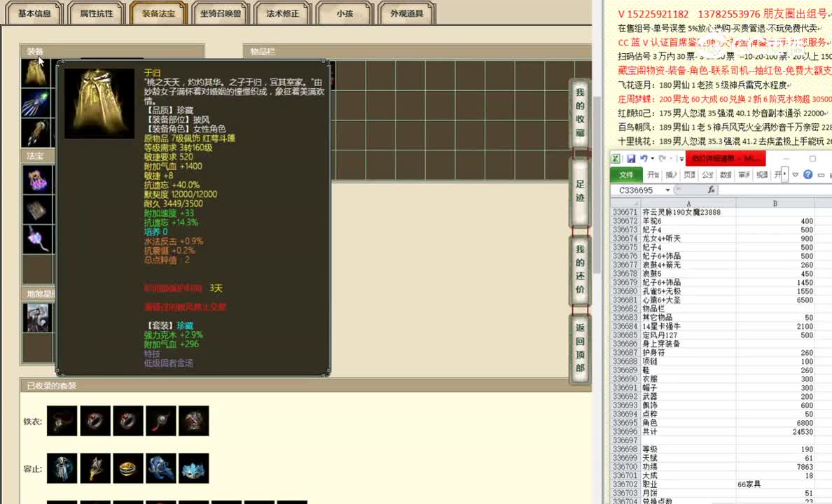This screenshot has height=504, width=832.
Task: Select the second 铁衣 ring icon
Action: 95,421
